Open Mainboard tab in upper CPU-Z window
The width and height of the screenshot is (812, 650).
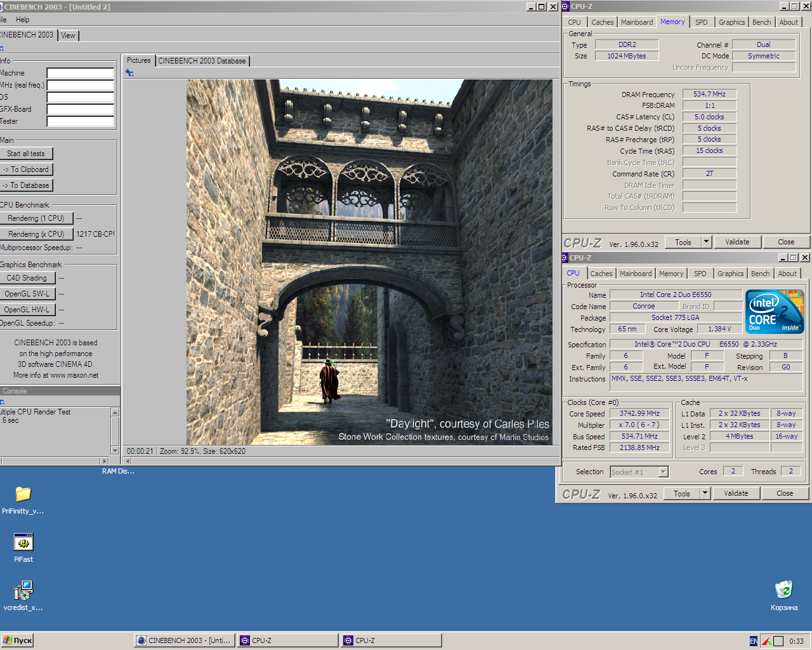pyautogui.click(x=637, y=22)
